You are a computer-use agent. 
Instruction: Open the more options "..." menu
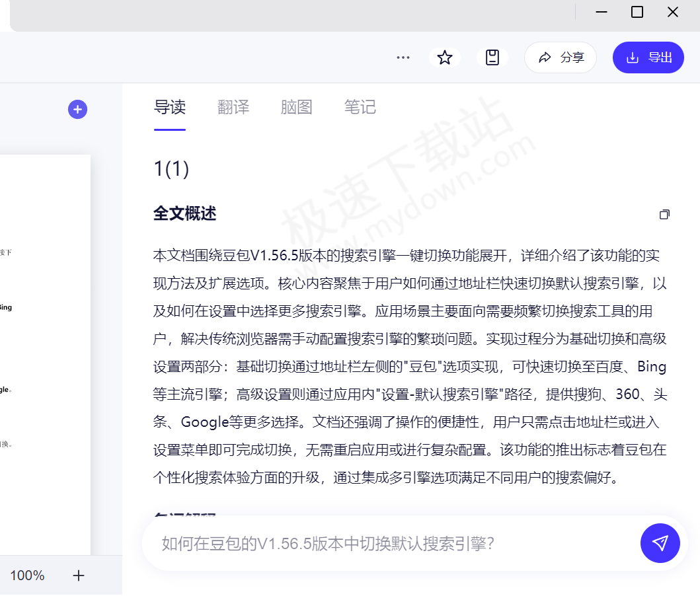[x=403, y=57]
